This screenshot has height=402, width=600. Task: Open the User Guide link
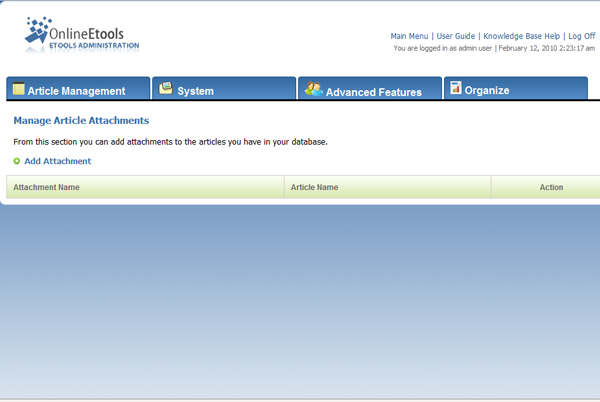point(456,36)
